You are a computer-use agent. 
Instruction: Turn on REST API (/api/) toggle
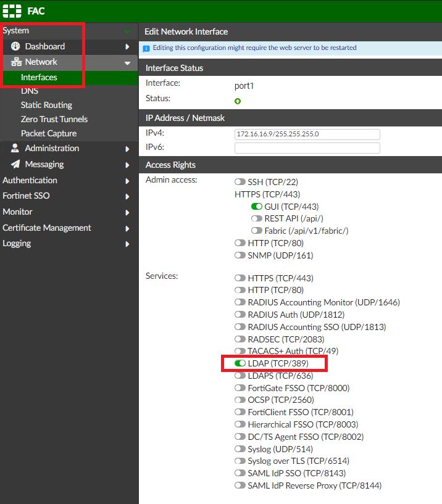coord(257,218)
